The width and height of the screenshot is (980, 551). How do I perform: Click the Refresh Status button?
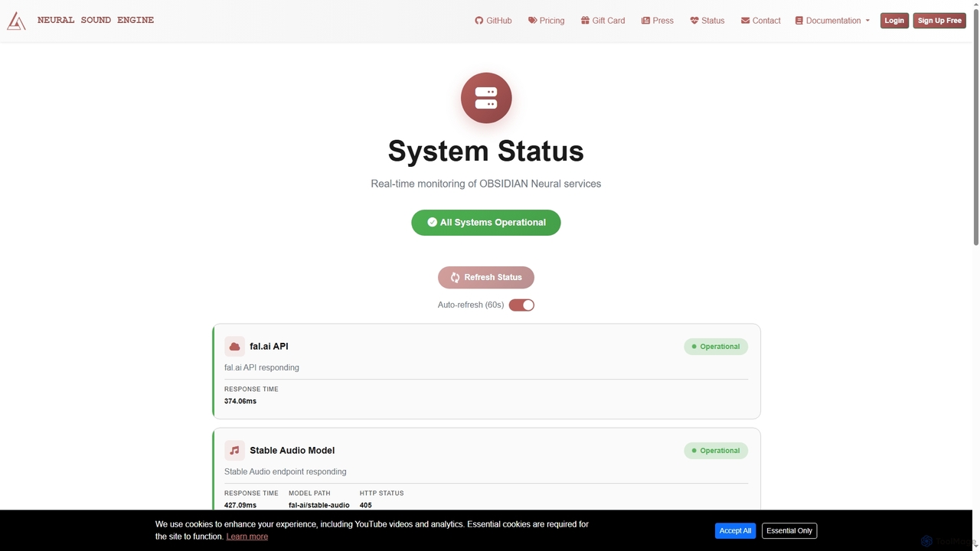click(486, 277)
